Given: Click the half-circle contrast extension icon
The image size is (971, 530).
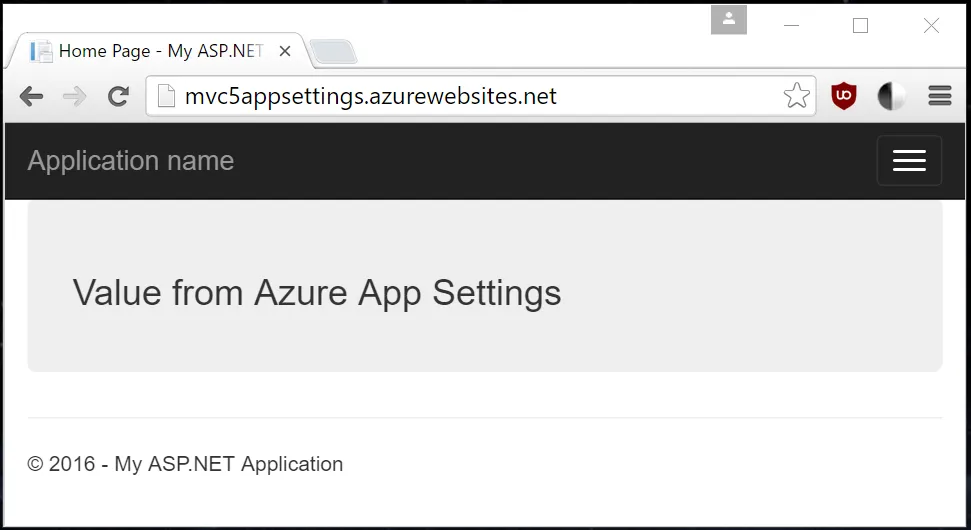Looking at the screenshot, I should point(891,96).
